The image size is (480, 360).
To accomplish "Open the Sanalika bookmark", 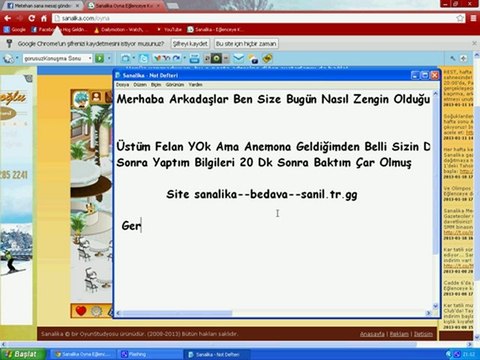I will tap(215, 30).
